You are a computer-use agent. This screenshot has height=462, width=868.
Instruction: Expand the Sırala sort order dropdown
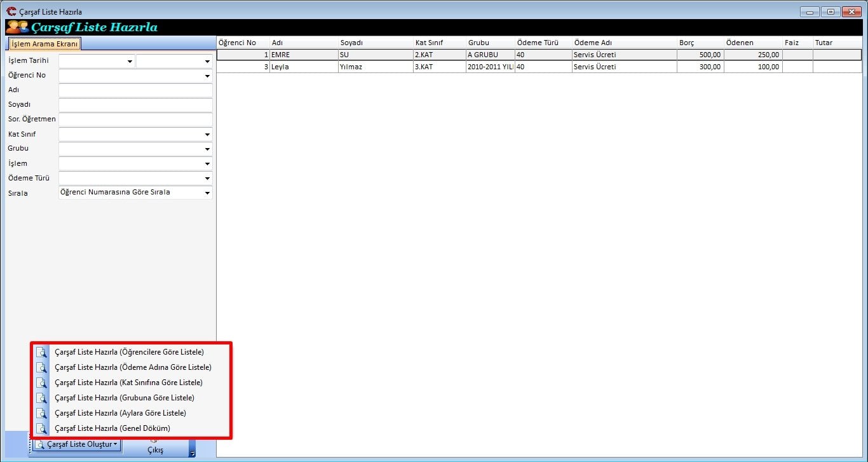click(x=207, y=193)
